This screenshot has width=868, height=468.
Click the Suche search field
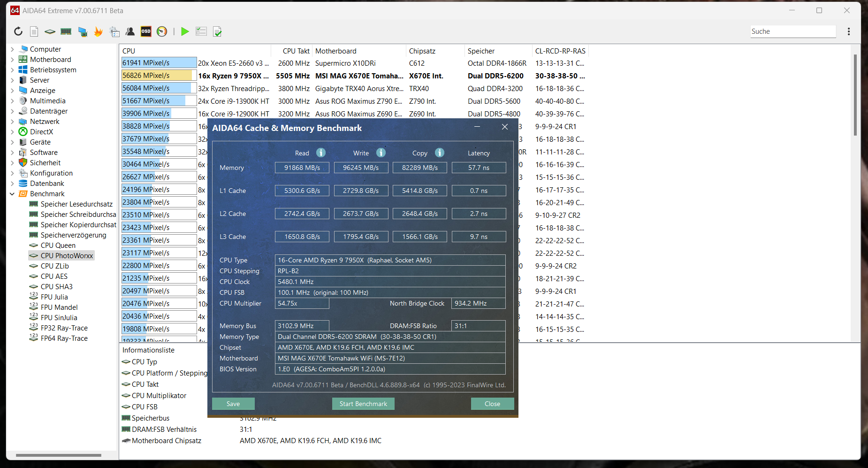pos(793,31)
